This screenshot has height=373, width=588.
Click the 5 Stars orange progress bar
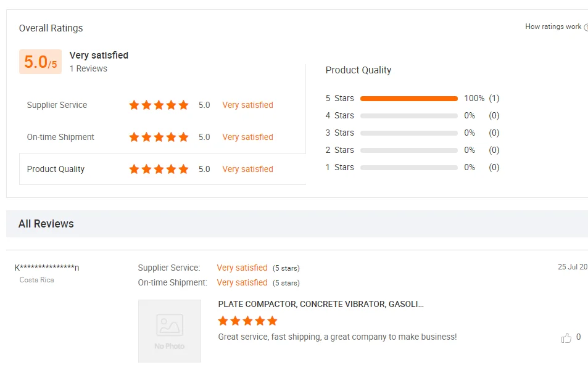pyautogui.click(x=408, y=99)
